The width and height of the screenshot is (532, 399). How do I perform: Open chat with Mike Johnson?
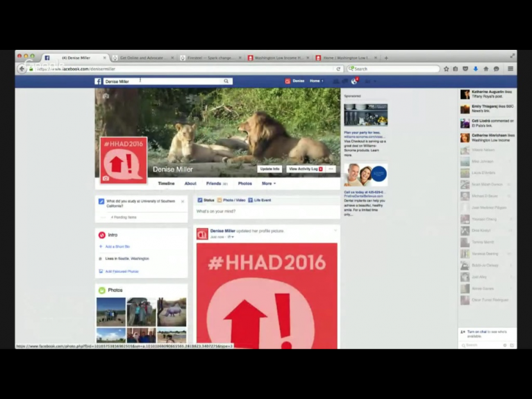(x=486, y=161)
